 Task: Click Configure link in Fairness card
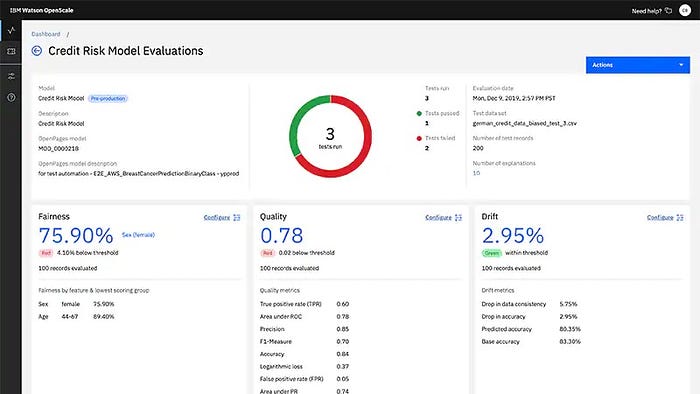[x=217, y=218]
